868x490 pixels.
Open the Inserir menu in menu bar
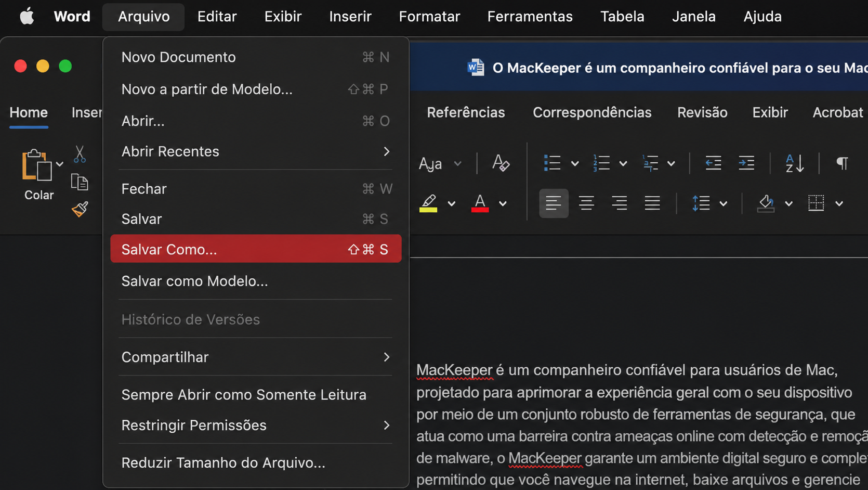click(350, 17)
